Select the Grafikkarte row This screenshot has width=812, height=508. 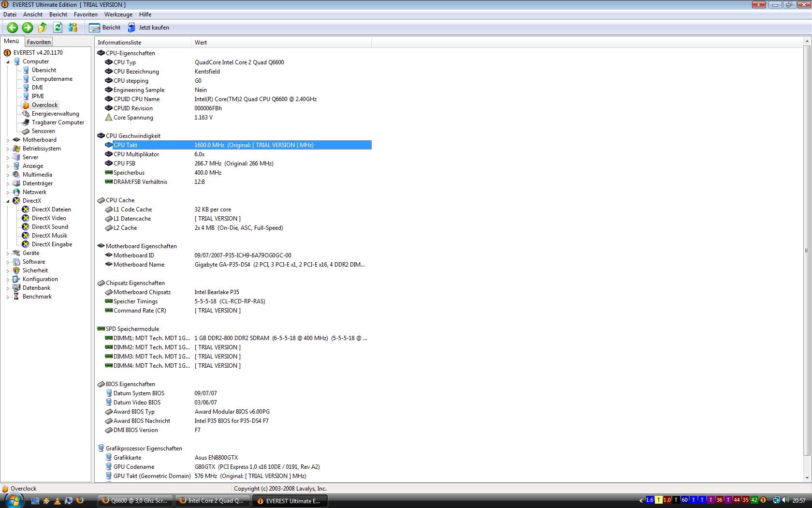click(238, 458)
